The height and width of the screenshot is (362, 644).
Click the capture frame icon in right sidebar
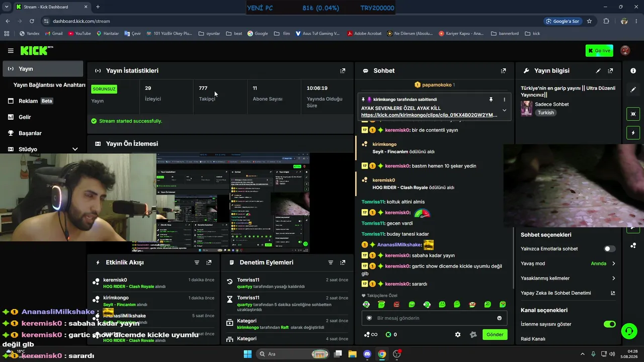(x=633, y=114)
